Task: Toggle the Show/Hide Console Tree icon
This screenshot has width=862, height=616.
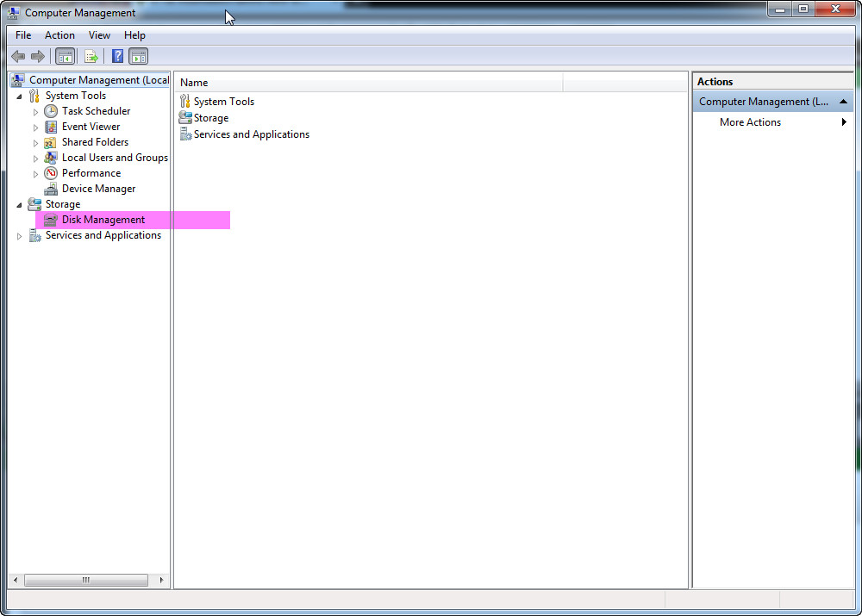Action: pyautogui.click(x=66, y=56)
